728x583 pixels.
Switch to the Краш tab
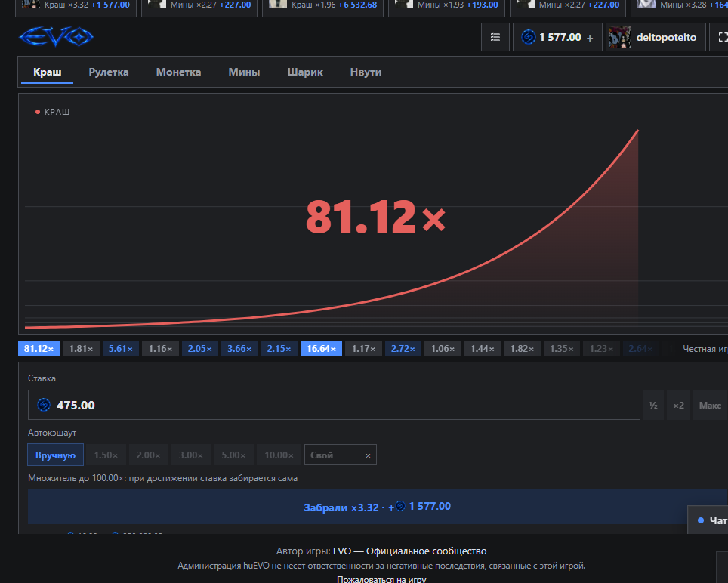48,72
